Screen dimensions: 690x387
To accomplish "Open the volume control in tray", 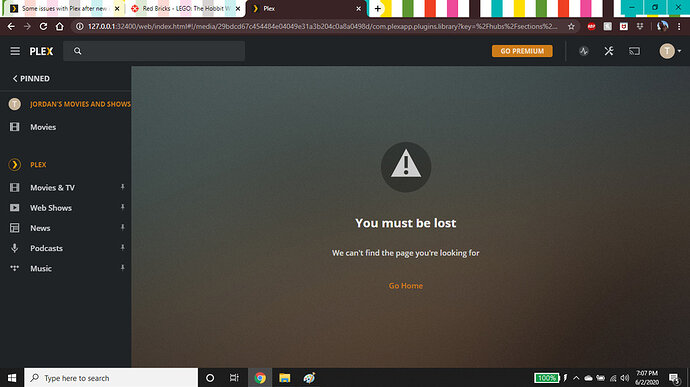I will point(624,378).
